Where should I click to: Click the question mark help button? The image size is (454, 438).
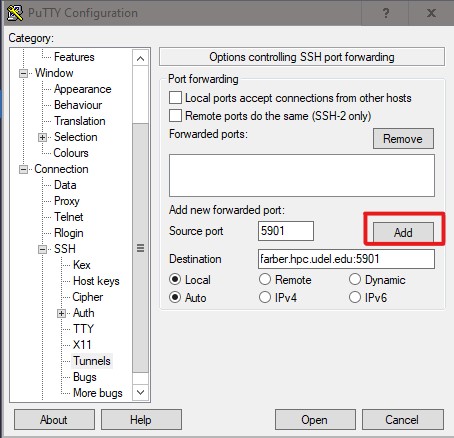click(385, 13)
